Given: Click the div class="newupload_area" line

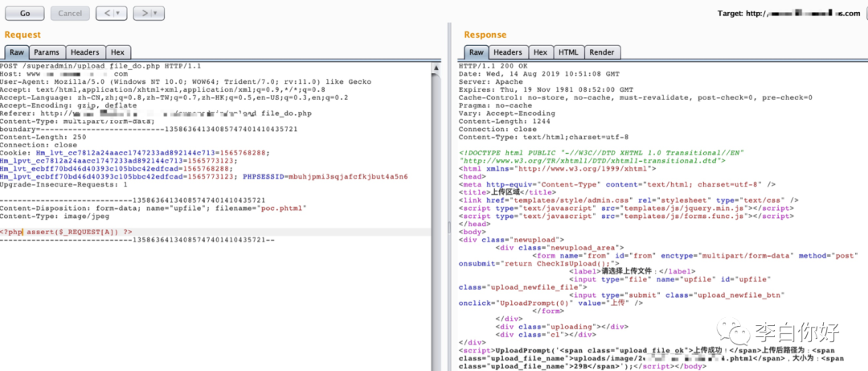Looking at the screenshot, I should point(559,247).
